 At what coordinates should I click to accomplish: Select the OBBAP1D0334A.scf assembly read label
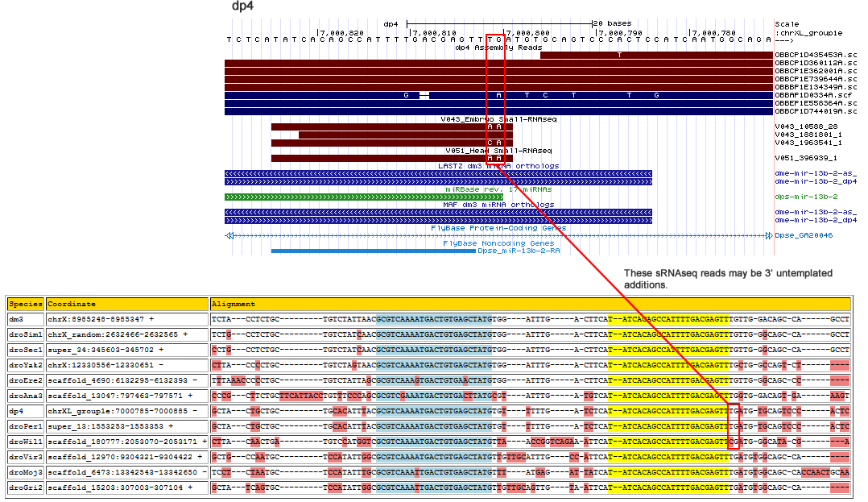(815, 95)
